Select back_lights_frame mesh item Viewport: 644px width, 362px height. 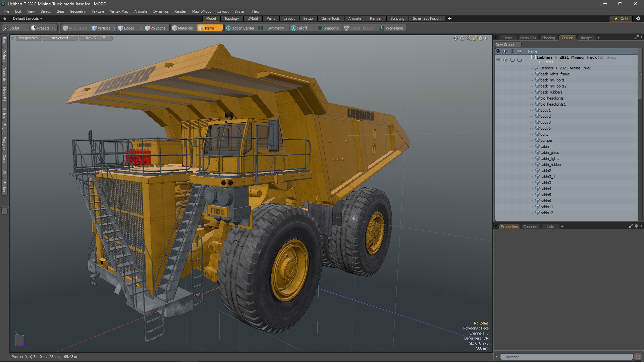tap(555, 74)
